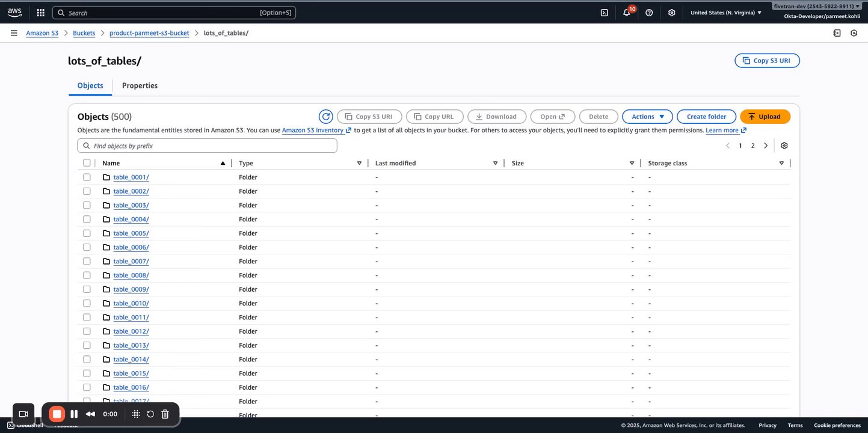Check the table_0002/ row checkbox

(x=87, y=191)
